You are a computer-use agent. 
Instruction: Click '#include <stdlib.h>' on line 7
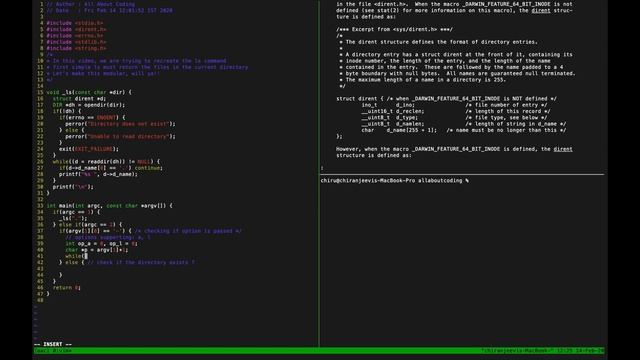(76, 42)
